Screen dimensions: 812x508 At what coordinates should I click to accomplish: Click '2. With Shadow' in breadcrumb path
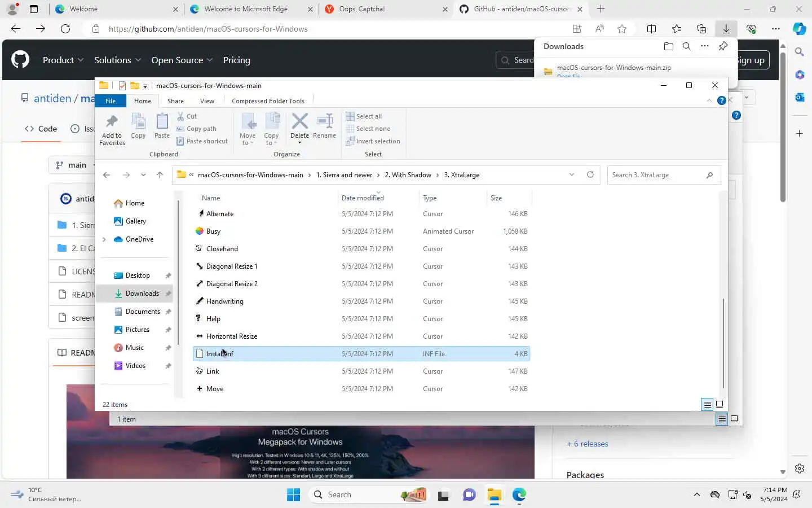408,175
